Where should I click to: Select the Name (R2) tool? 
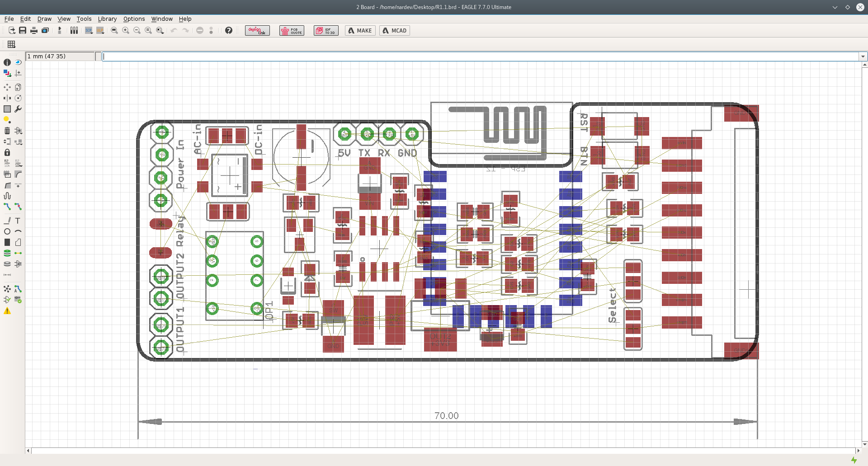click(x=7, y=163)
